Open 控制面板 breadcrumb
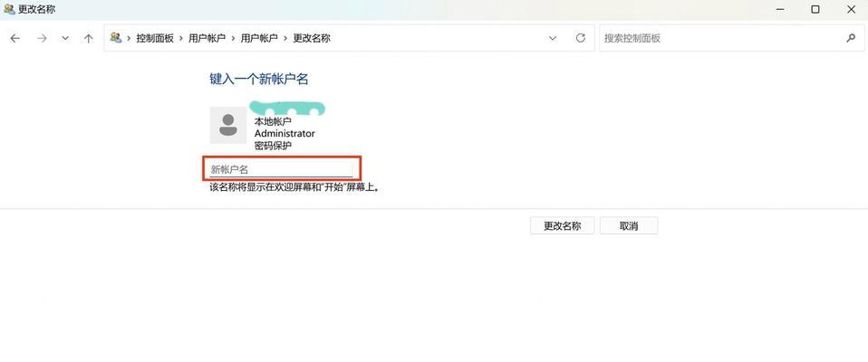 point(155,38)
